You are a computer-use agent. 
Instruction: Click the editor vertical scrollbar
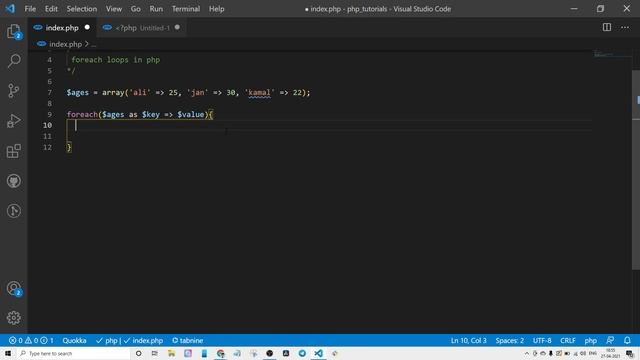[636, 169]
